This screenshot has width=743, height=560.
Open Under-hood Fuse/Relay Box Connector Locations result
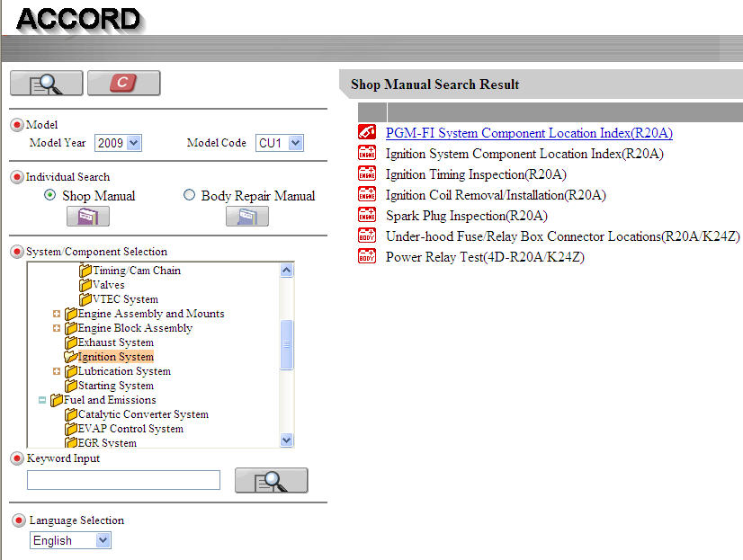coord(562,236)
